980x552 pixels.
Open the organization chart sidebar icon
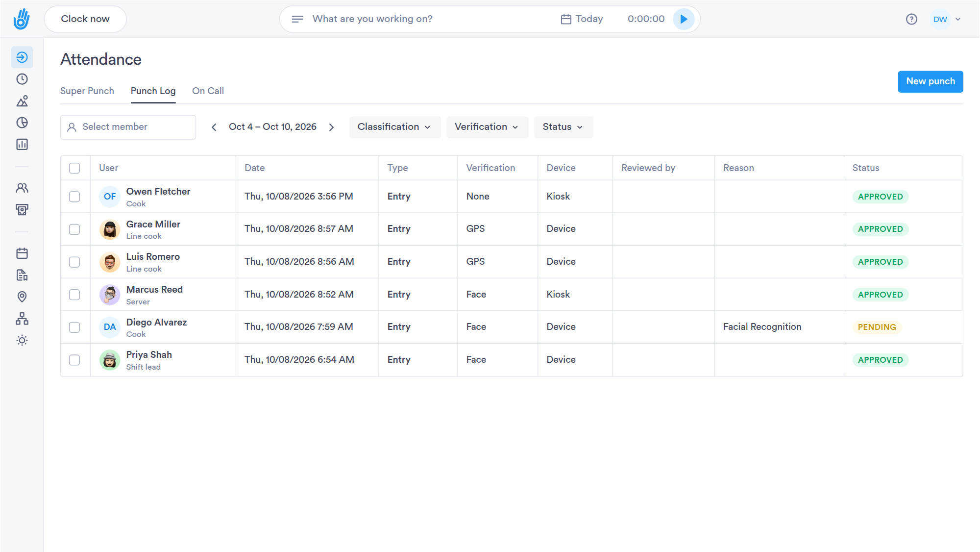pyautogui.click(x=22, y=319)
